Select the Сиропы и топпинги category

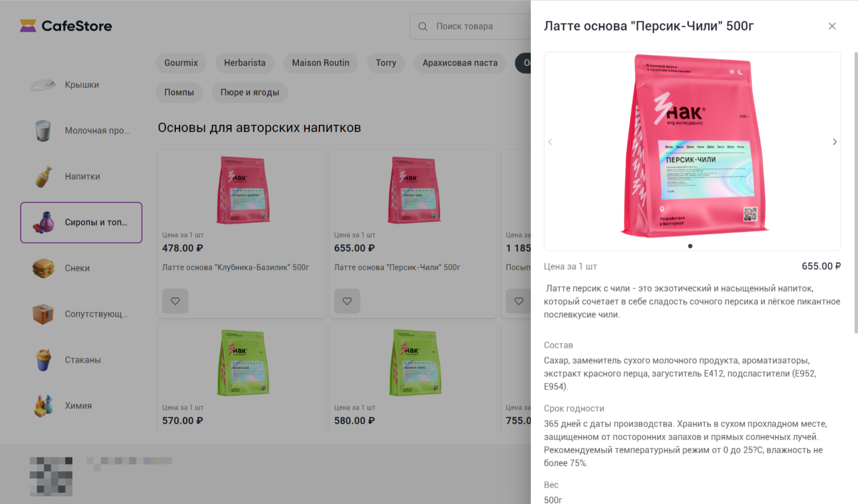click(x=81, y=222)
